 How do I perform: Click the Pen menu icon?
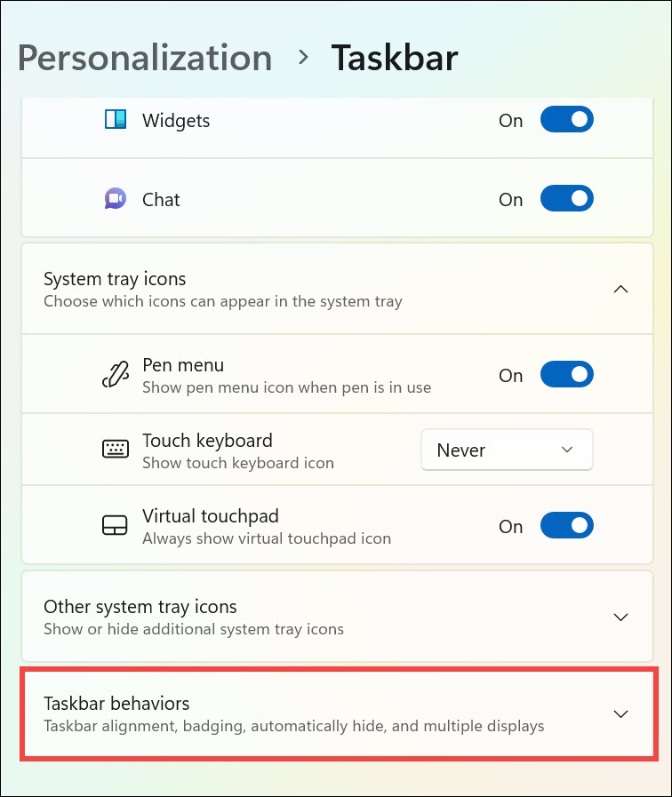tap(116, 375)
